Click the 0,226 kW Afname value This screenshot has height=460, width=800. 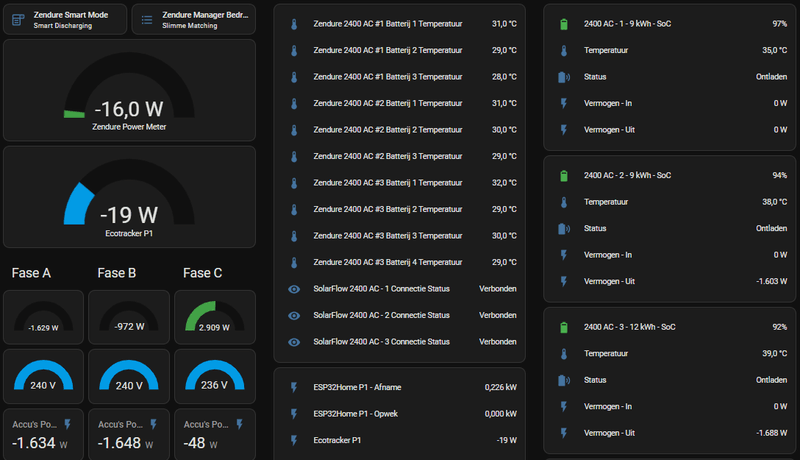[501, 388]
